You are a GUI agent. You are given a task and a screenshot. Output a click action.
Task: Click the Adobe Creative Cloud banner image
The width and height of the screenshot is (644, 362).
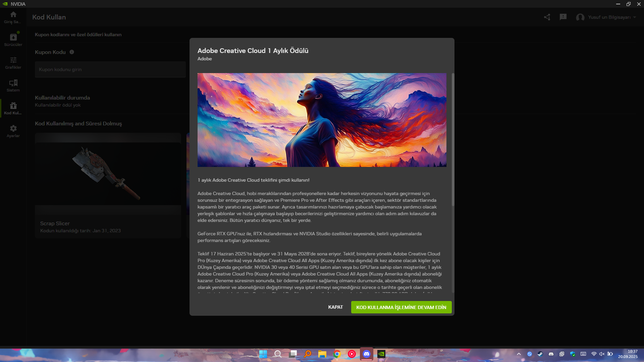click(x=322, y=120)
